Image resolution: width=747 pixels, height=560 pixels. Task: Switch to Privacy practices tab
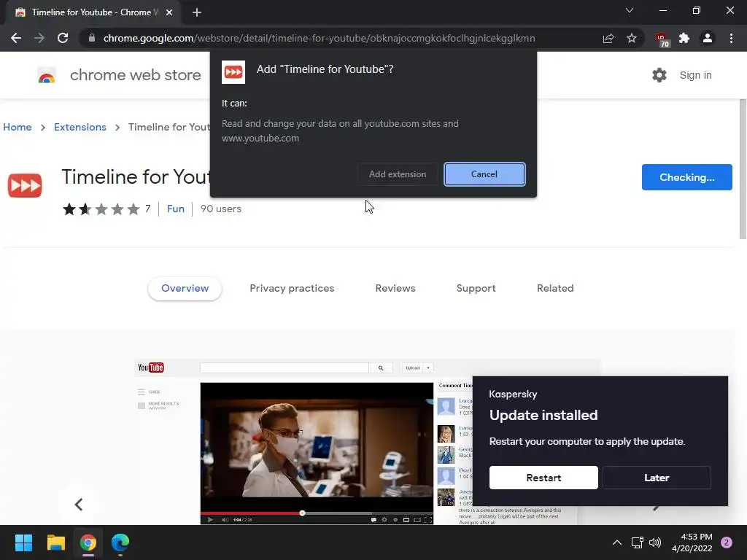coord(292,289)
